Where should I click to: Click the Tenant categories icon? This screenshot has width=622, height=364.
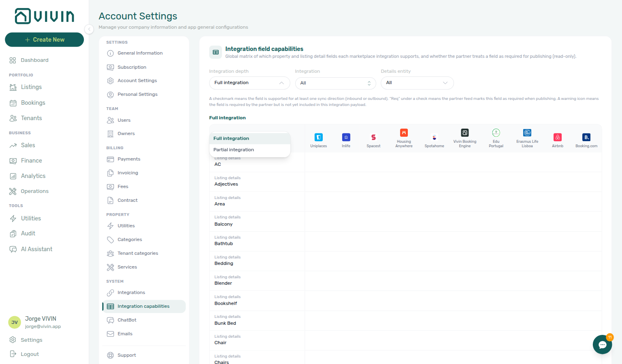(110, 254)
